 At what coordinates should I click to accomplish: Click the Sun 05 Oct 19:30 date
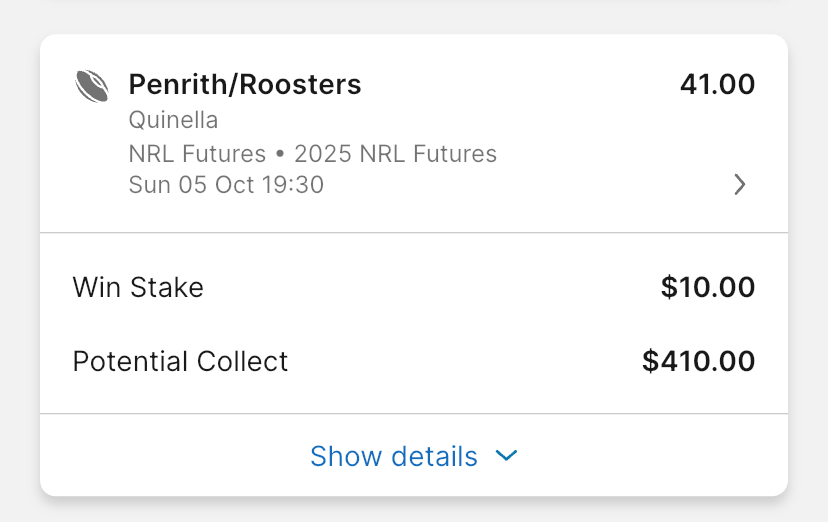[226, 185]
